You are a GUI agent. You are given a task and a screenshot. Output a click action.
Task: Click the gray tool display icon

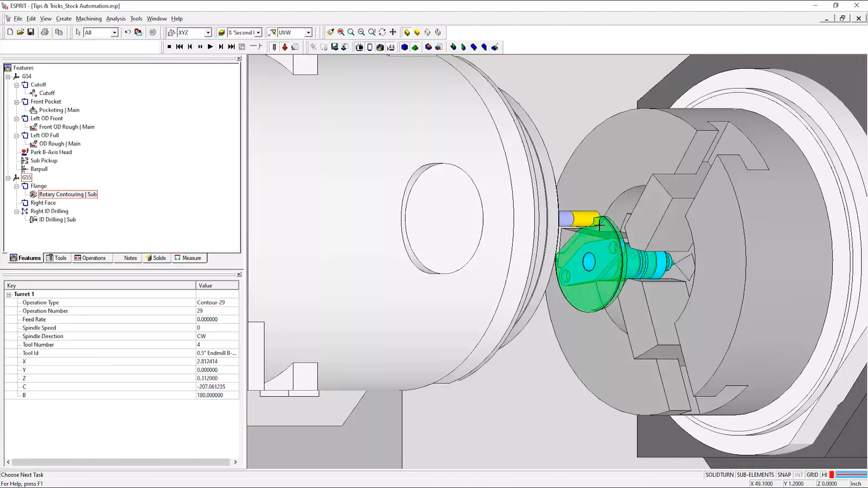pyautogui.click(x=275, y=47)
